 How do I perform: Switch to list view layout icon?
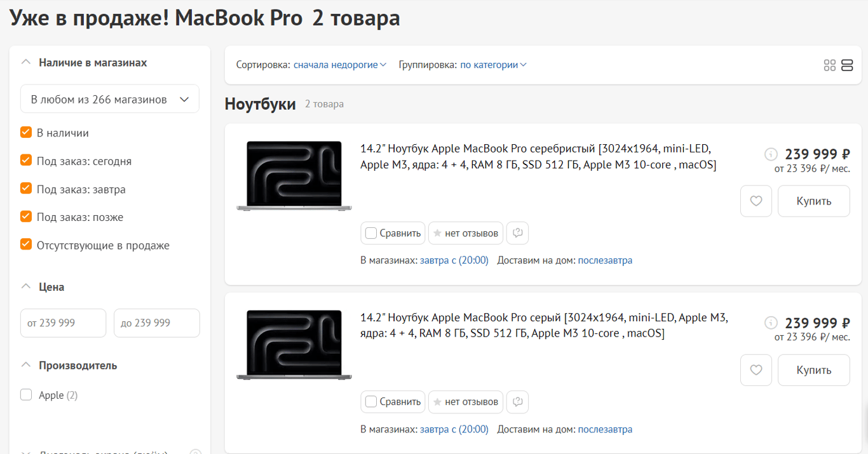click(846, 65)
